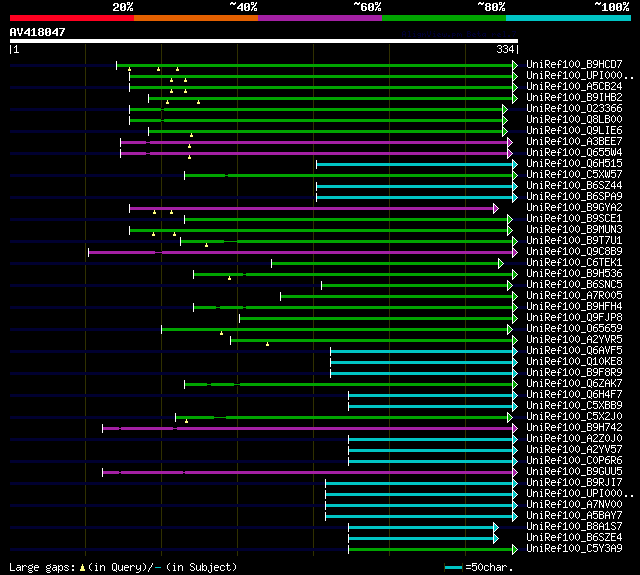The image size is (640, 575).
Task: Click the green alignment bar for B9HCD7
Action: [315, 65]
